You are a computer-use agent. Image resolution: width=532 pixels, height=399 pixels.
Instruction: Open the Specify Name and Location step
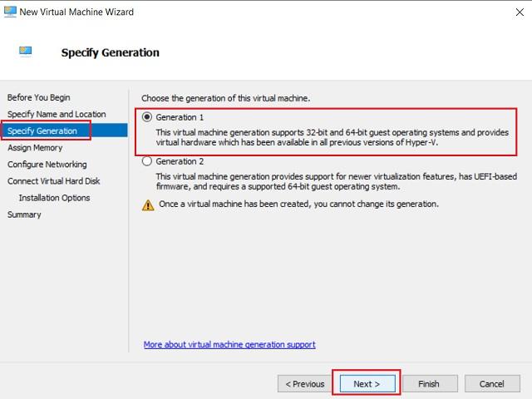(57, 114)
